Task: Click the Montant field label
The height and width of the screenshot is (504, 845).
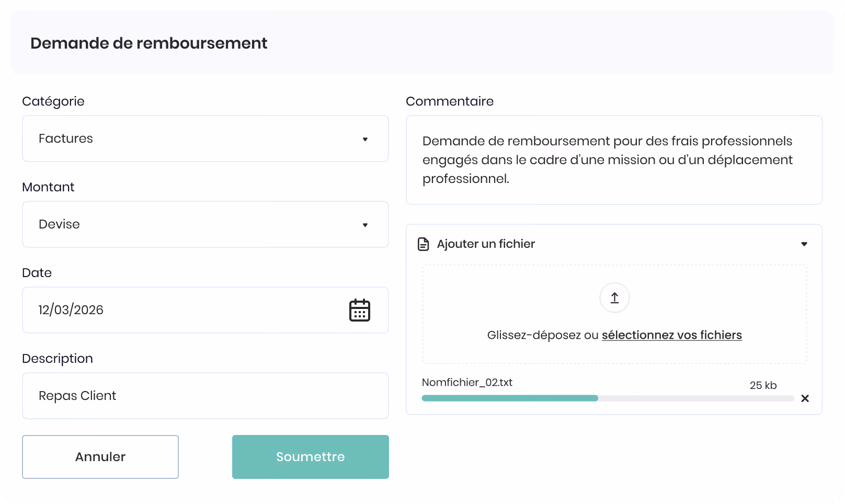Action: [48, 187]
